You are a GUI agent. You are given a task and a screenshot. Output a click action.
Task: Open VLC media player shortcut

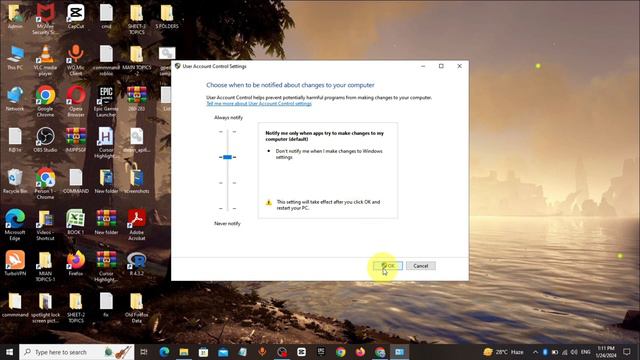pos(45,60)
